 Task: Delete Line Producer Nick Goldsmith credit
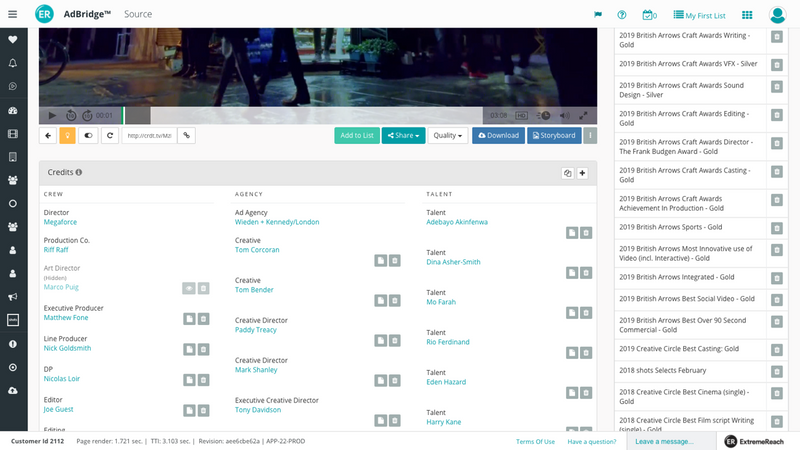click(x=204, y=349)
